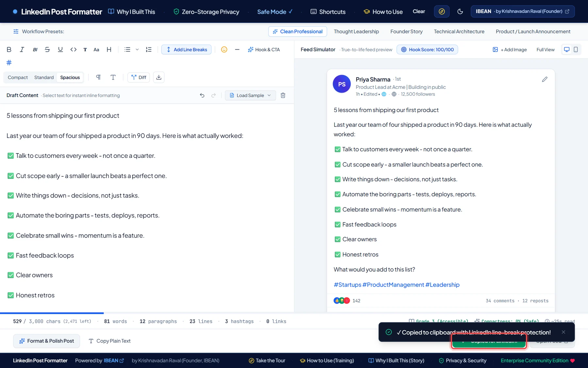Switch the feed preview to desktop view
Image resolution: width=588 pixels, height=368 pixels.
click(567, 50)
